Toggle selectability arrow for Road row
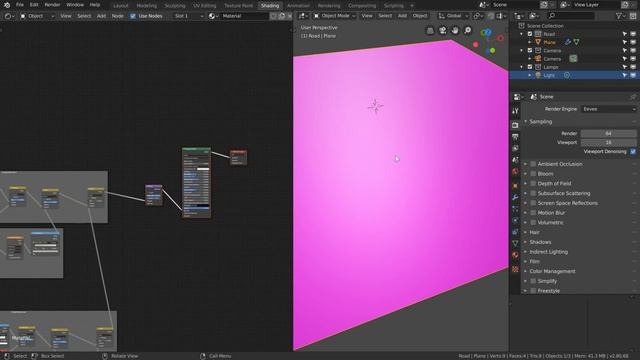Screen dimensions: 640x360 pyautogui.click(x=624, y=34)
